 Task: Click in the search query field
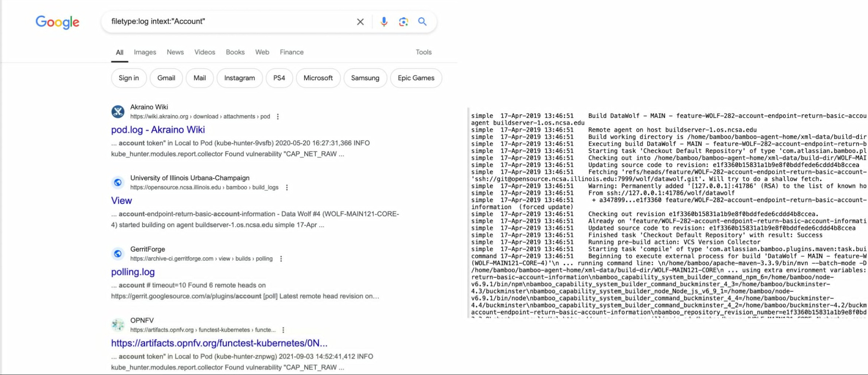(x=230, y=21)
